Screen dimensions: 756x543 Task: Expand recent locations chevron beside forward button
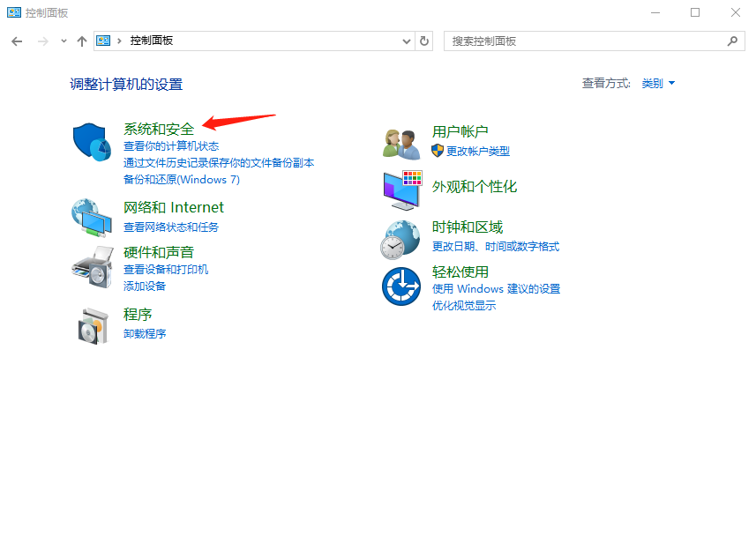(x=63, y=41)
